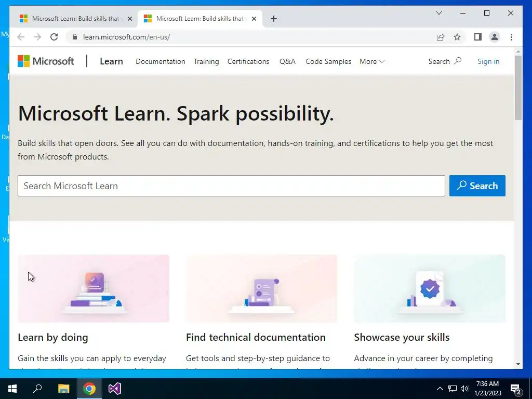Image resolution: width=532 pixels, height=399 pixels.
Task: Open Chrome three-dot menu
Action: tap(511, 37)
